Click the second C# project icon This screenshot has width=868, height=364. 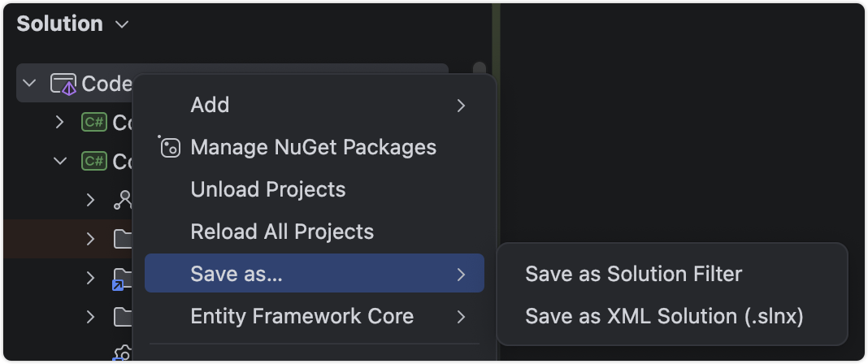point(94,161)
